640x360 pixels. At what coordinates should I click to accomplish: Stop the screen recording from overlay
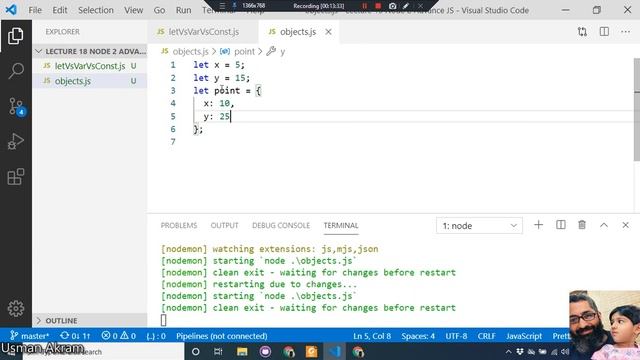tap(378, 6)
